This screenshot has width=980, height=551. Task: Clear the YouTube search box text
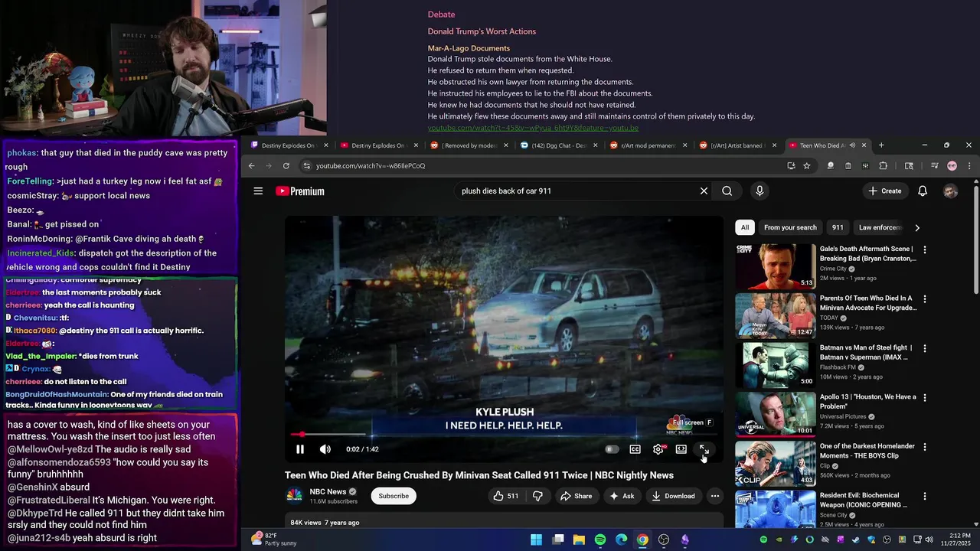point(704,191)
